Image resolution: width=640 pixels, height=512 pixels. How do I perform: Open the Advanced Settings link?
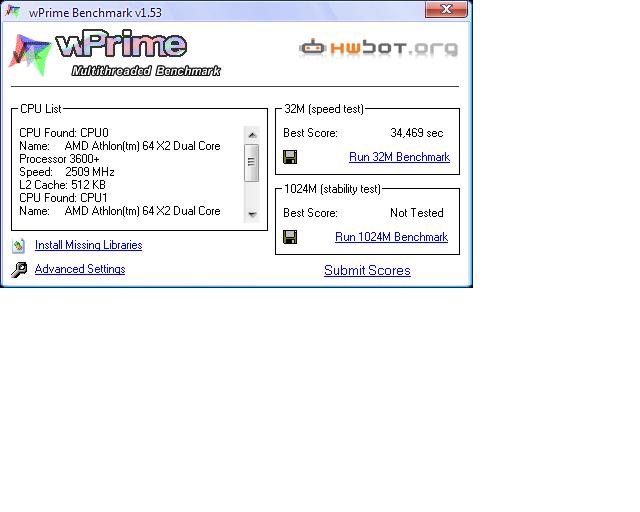pyautogui.click(x=80, y=269)
